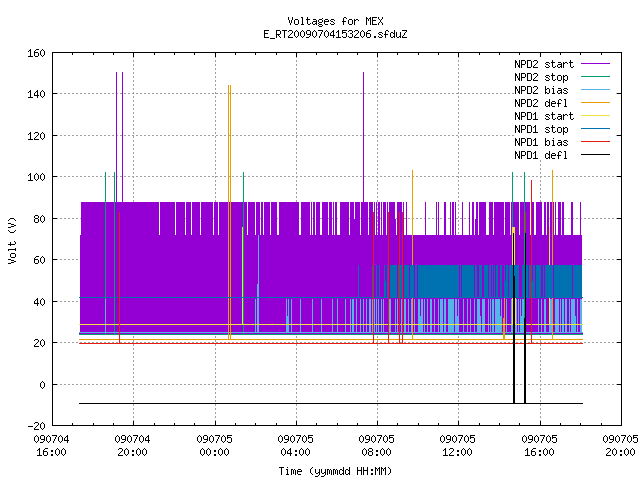
Task: Click the 'NPD1 bias' legend label
Action: click(541, 142)
